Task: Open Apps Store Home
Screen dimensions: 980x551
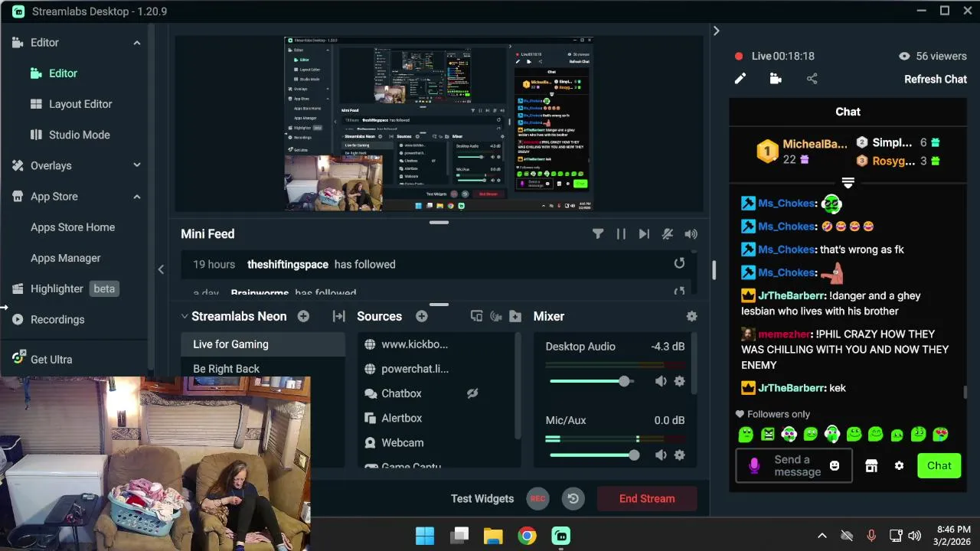Action: pos(73,227)
